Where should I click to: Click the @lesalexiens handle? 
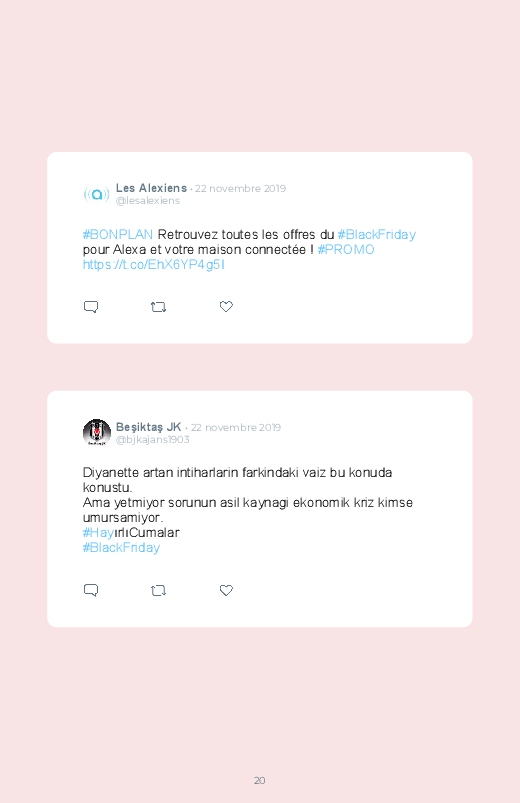tap(148, 201)
